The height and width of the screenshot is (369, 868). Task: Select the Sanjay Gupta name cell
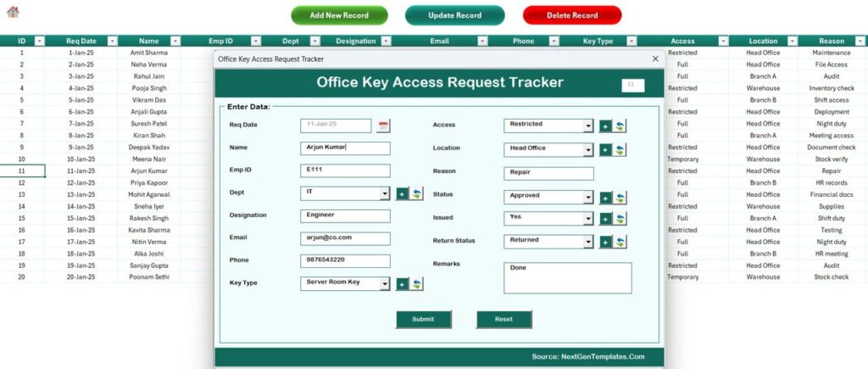[149, 266]
